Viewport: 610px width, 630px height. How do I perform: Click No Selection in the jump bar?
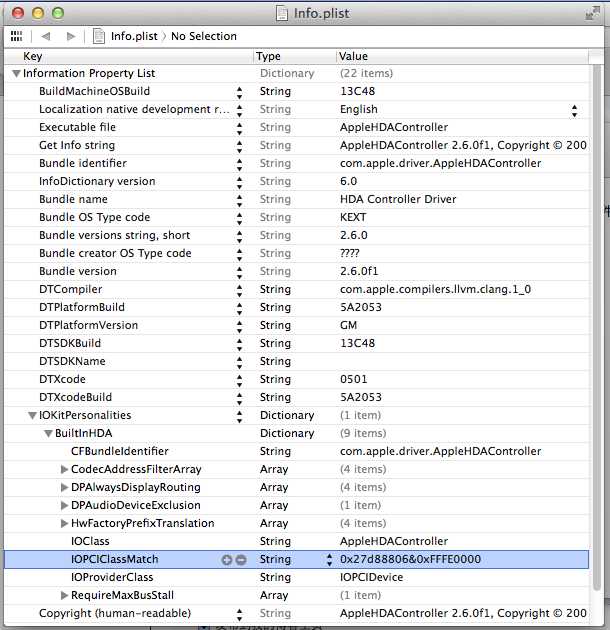[x=204, y=36]
